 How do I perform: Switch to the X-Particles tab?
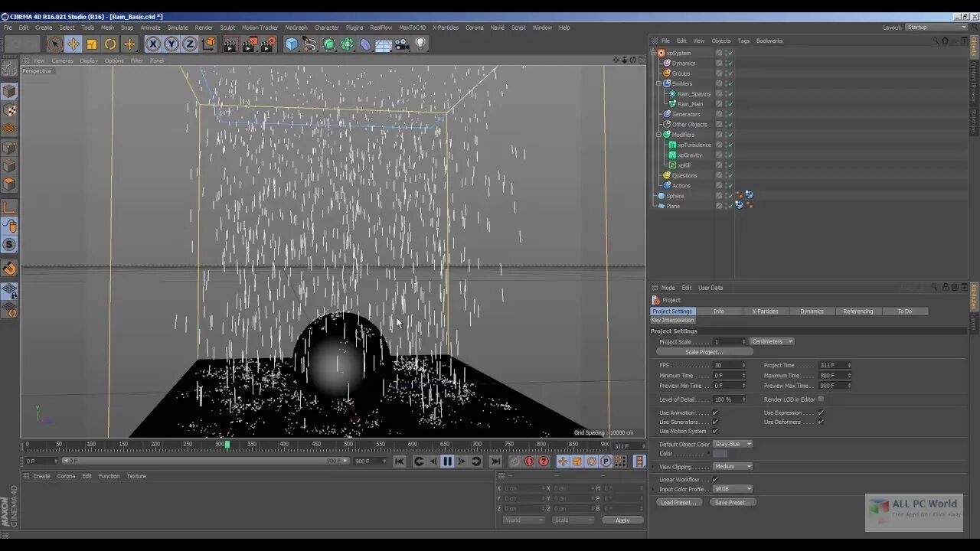pyautogui.click(x=765, y=311)
